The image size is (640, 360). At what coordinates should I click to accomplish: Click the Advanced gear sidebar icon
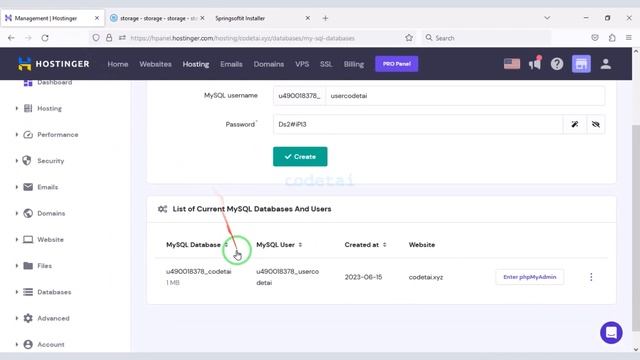coord(28,318)
